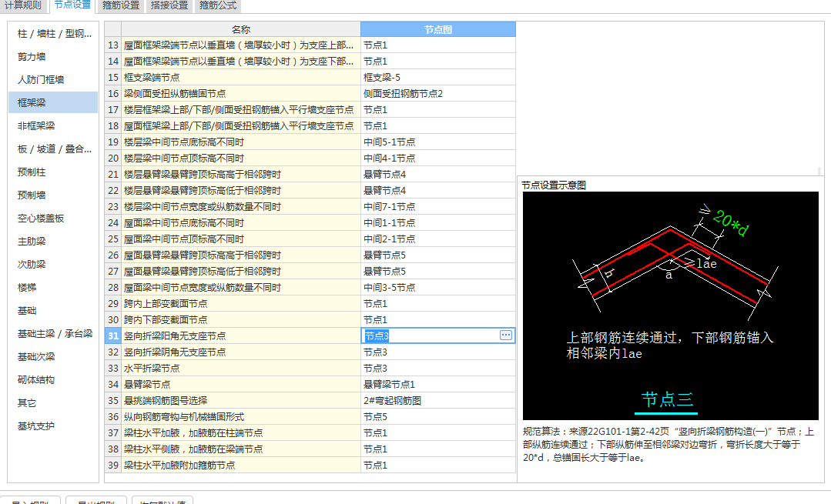Click the 中间5-1节点 value
This screenshot has height=504, width=831.
(437, 142)
